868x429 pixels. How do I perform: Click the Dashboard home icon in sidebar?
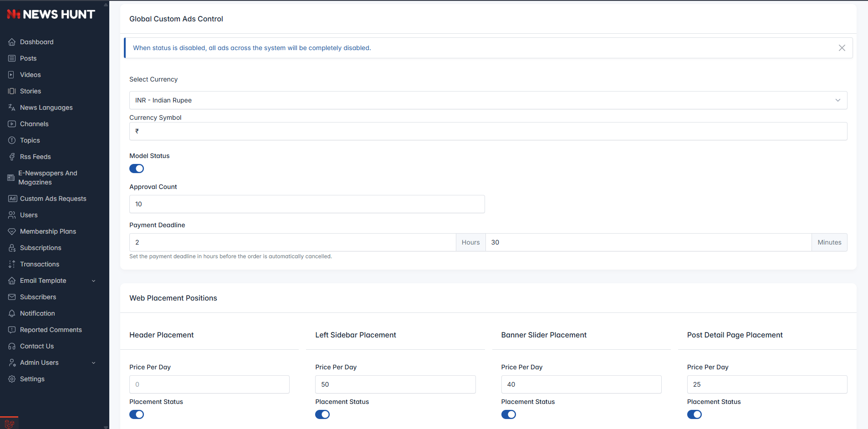tap(12, 42)
